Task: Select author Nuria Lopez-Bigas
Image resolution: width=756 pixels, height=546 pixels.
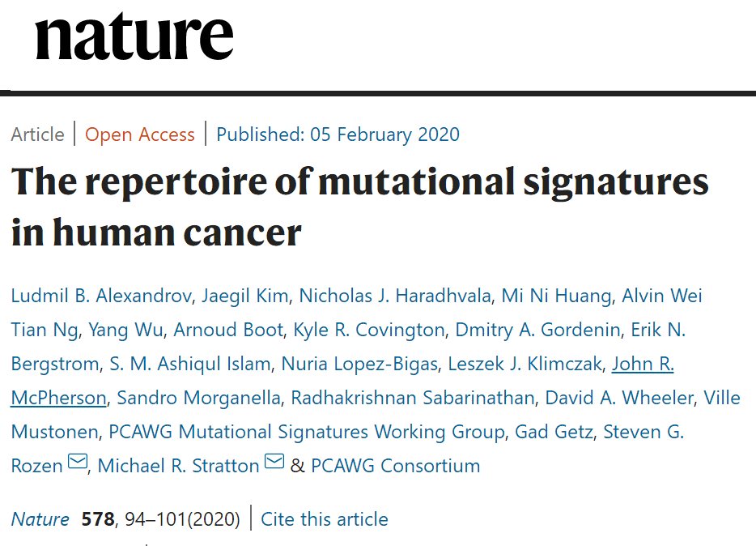Action: (359, 364)
